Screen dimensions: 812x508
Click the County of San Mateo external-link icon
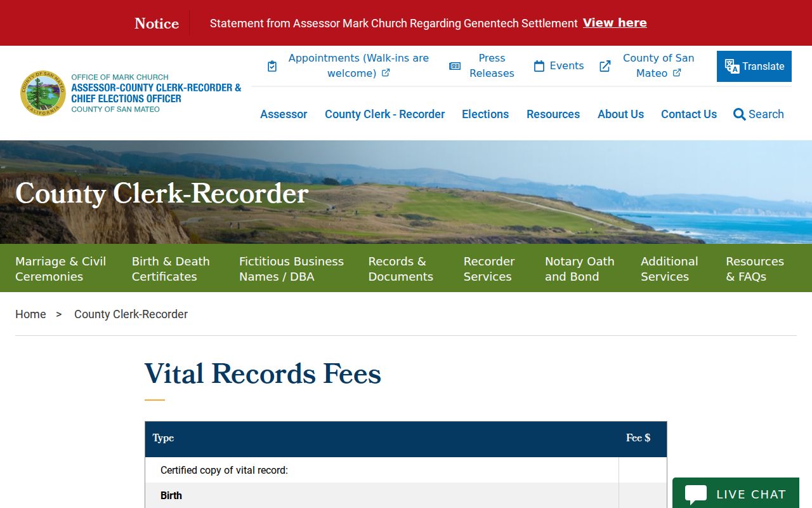point(605,66)
